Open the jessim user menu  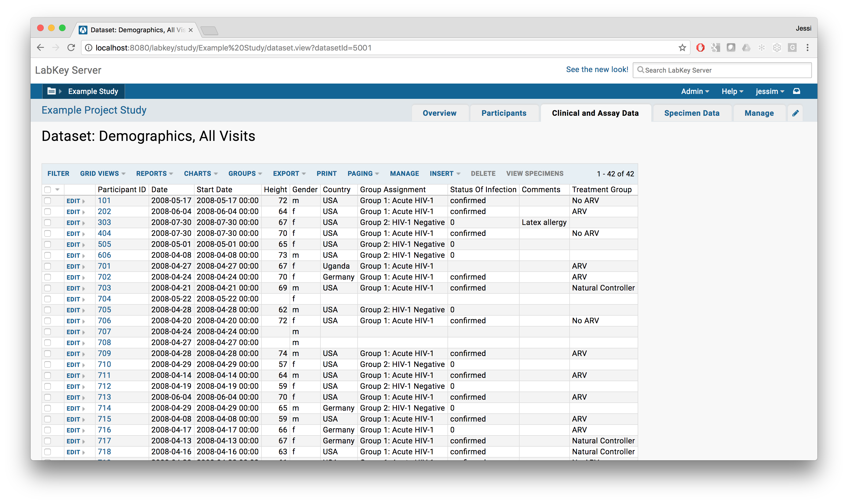tap(770, 91)
